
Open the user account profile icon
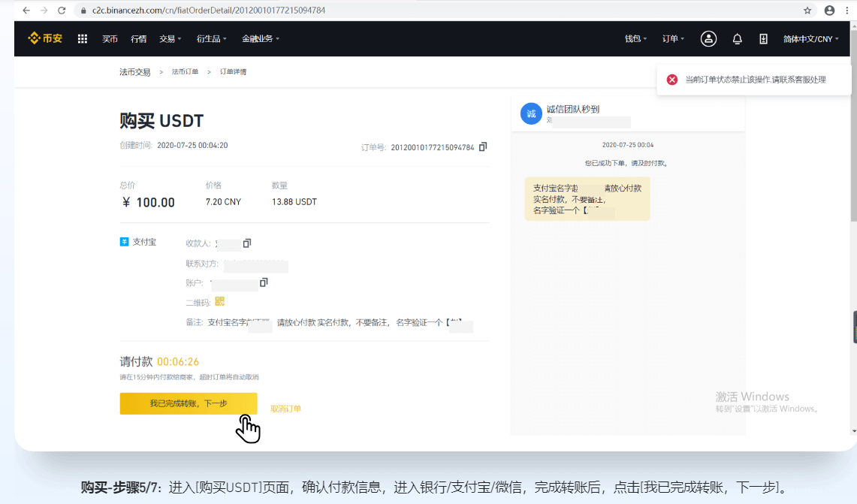tap(708, 39)
